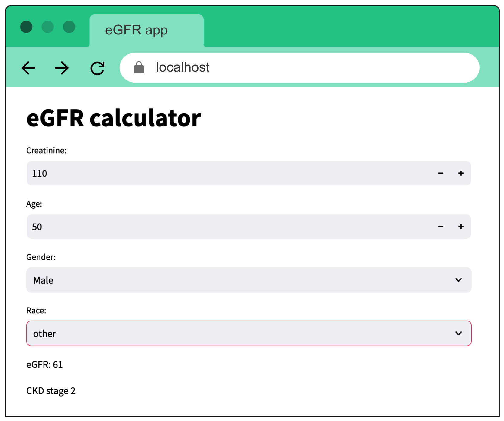This screenshot has width=504, height=421.
Task: Click the middle window control dot
Action: [48, 27]
